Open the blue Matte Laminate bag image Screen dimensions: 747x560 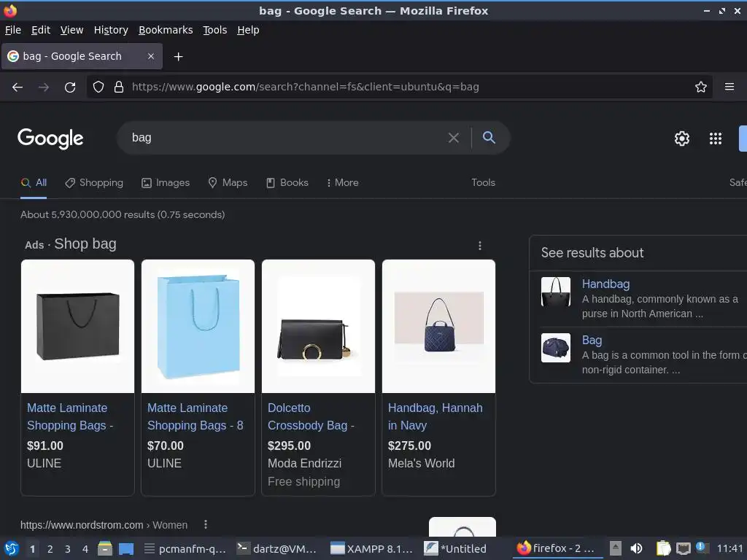pyautogui.click(x=198, y=326)
